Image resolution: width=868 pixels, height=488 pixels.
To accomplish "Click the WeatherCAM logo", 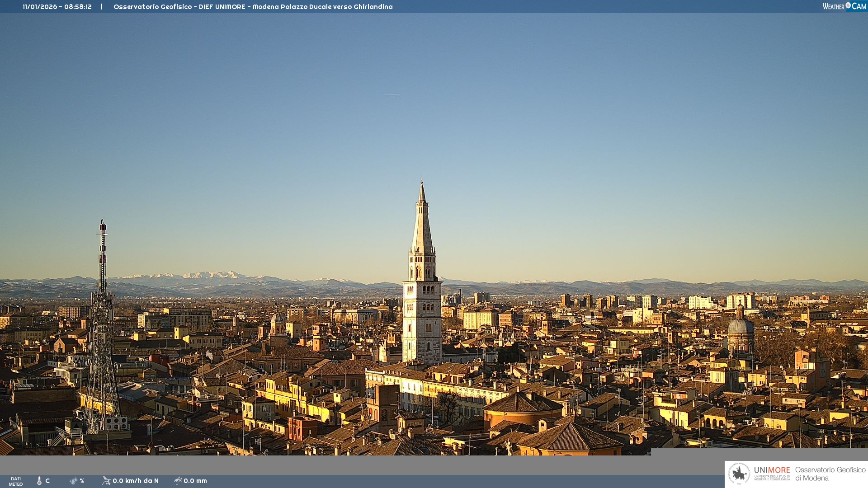I will [x=844, y=6].
